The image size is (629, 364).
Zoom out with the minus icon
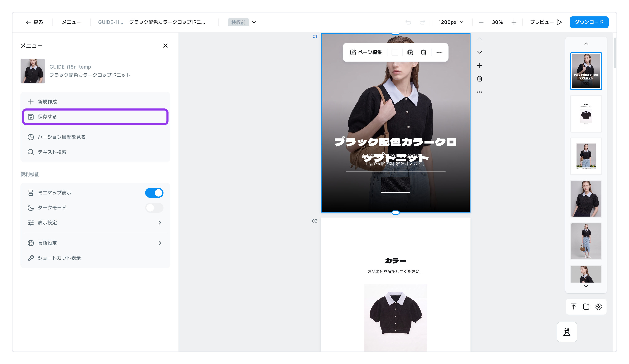[481, 22]
